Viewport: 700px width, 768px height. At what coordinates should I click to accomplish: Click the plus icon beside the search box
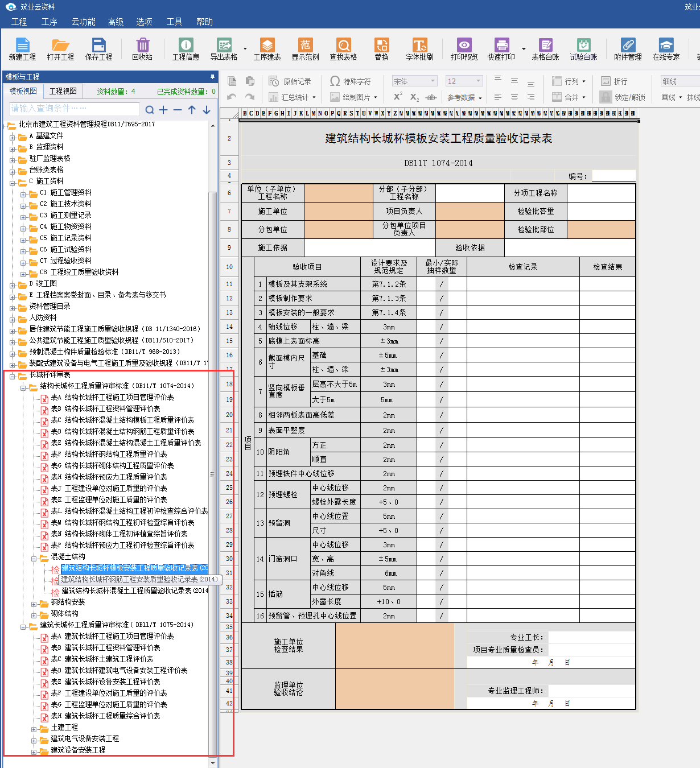coord(163,110)
